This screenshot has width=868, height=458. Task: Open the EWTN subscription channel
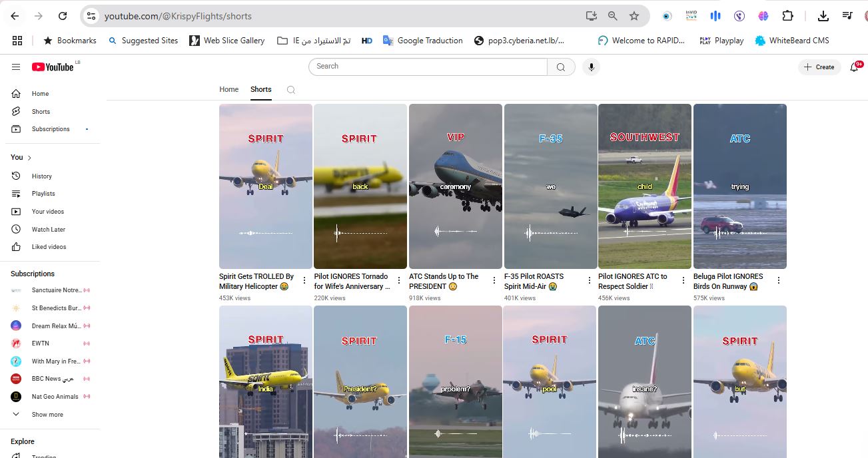40,343
